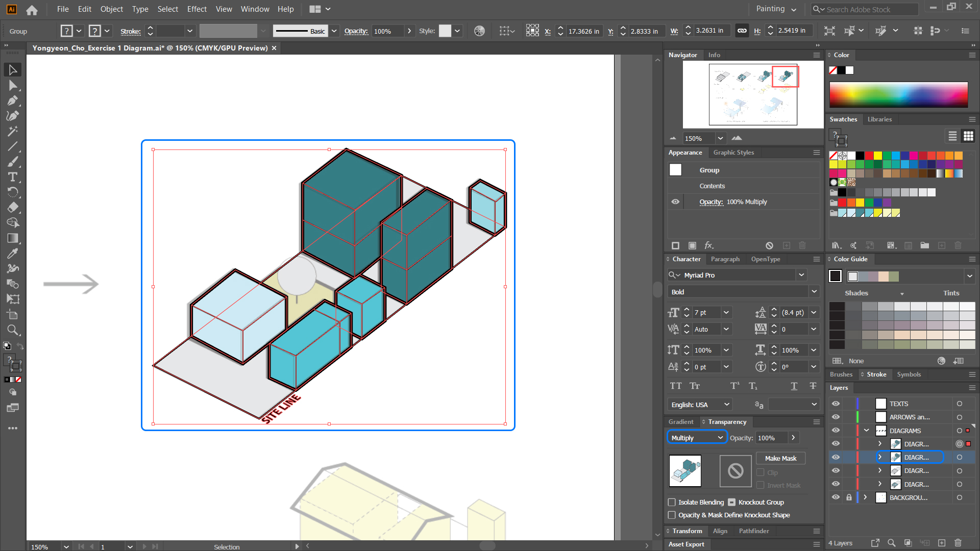Click the Pathfinder tab in bottom panel

[752, 531]
